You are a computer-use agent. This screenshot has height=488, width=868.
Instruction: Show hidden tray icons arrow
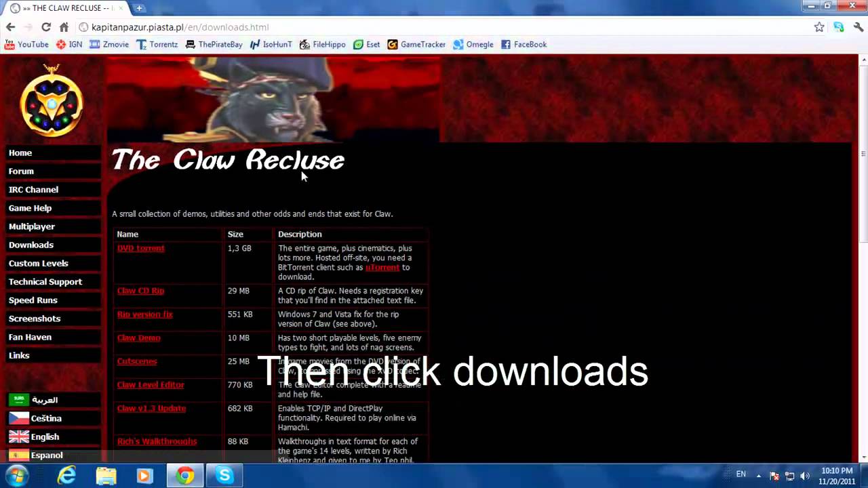click(x=758, y=476)
